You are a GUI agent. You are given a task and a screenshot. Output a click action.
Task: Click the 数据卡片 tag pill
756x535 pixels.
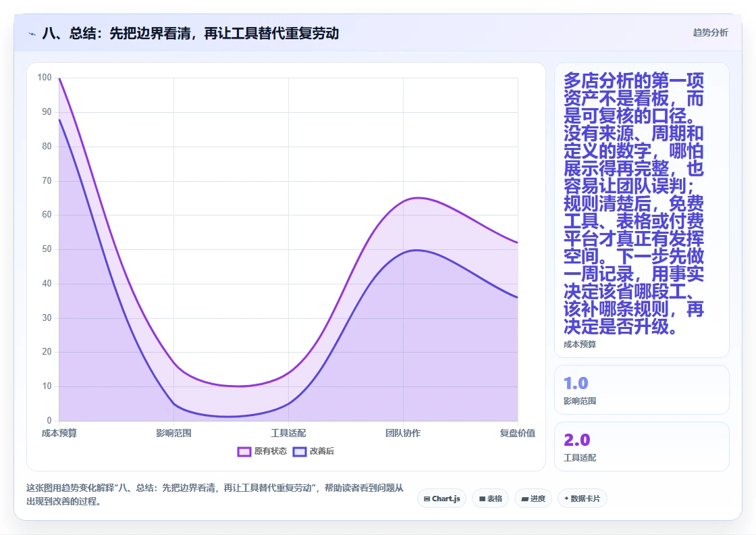pos(582,499)
